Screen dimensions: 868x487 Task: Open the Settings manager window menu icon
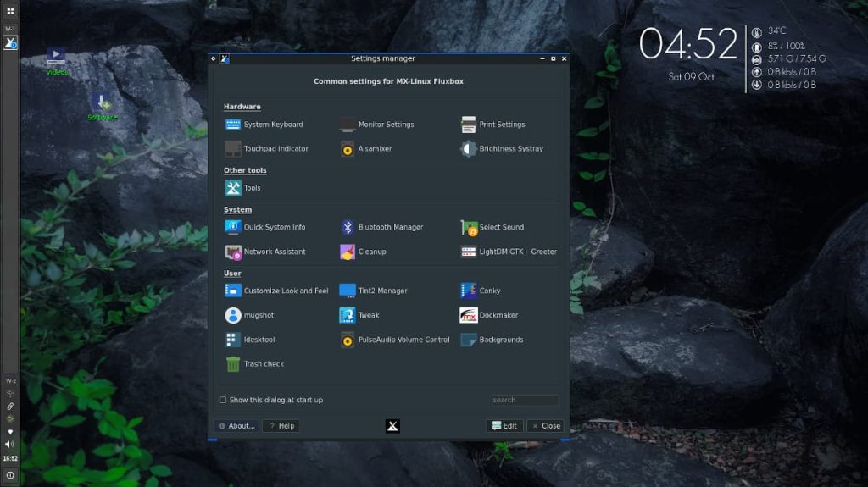click(x=224, y=58)
